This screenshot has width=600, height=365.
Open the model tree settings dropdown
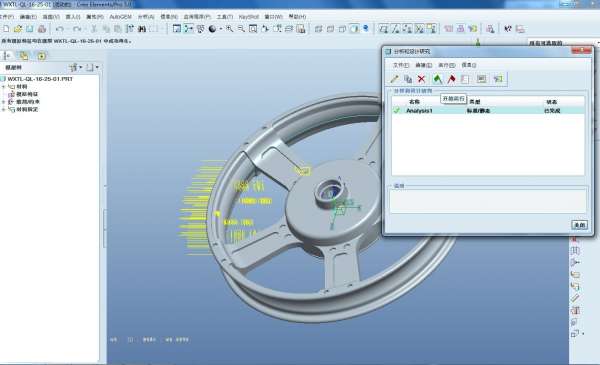(x=75, y=68)
